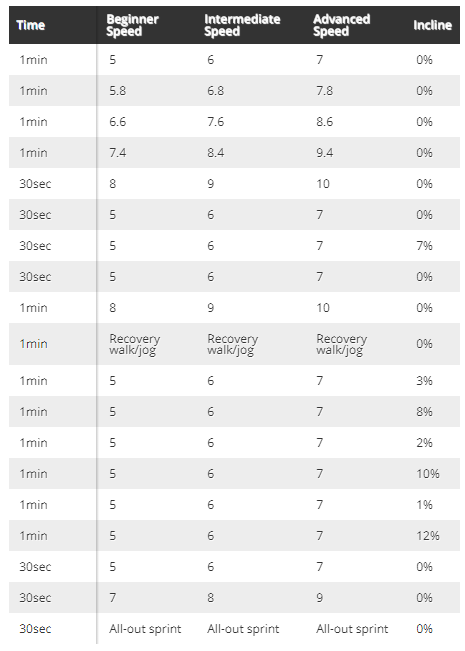Click the Time column header
This screenshot has height=651, width=465.
click(31, 25)
